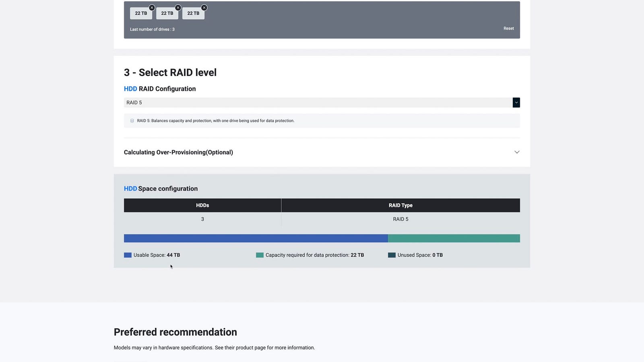Click the green data protection bar segment
644x362 pixels.
coord(454,239)
